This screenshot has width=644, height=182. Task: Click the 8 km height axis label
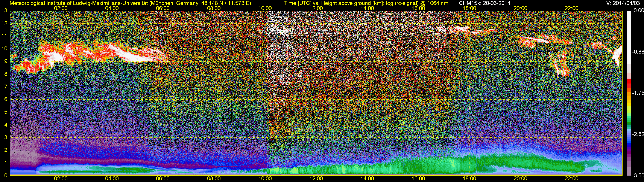[6, 74]
